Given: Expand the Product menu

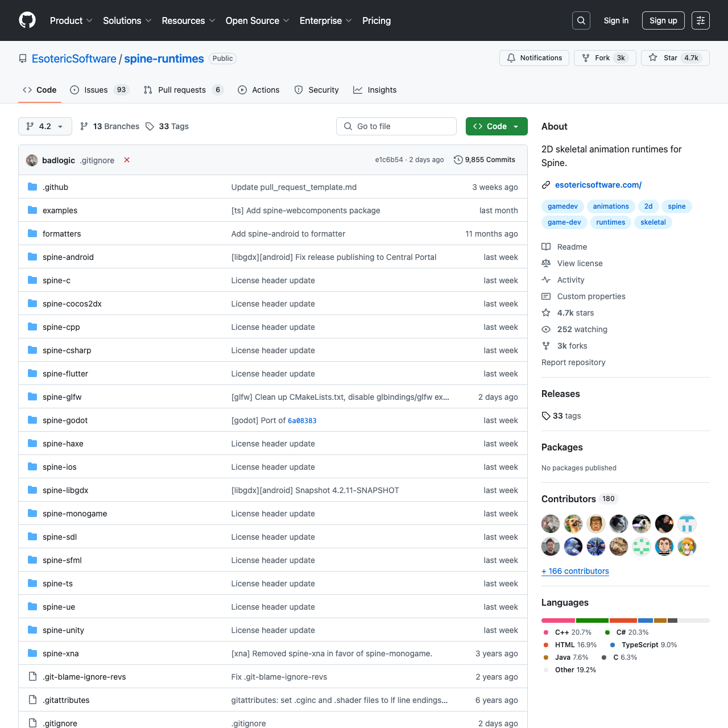Looking at the screenshot, I should point(71,20).
